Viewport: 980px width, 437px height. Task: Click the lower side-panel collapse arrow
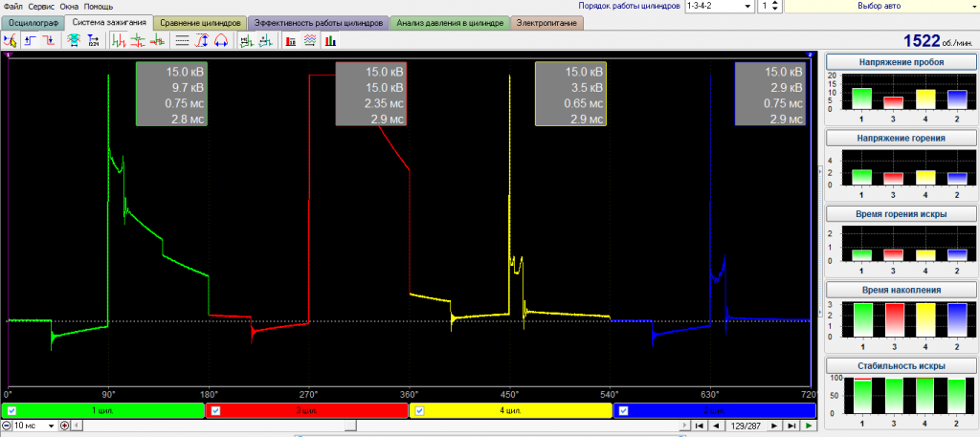click(820, 310)
